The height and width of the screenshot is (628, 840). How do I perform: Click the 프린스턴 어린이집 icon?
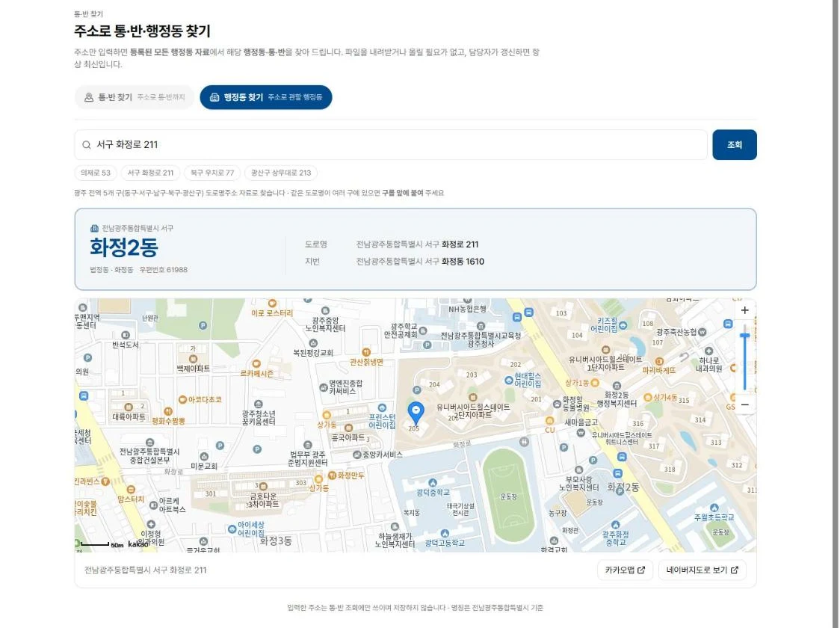point(382,408)
